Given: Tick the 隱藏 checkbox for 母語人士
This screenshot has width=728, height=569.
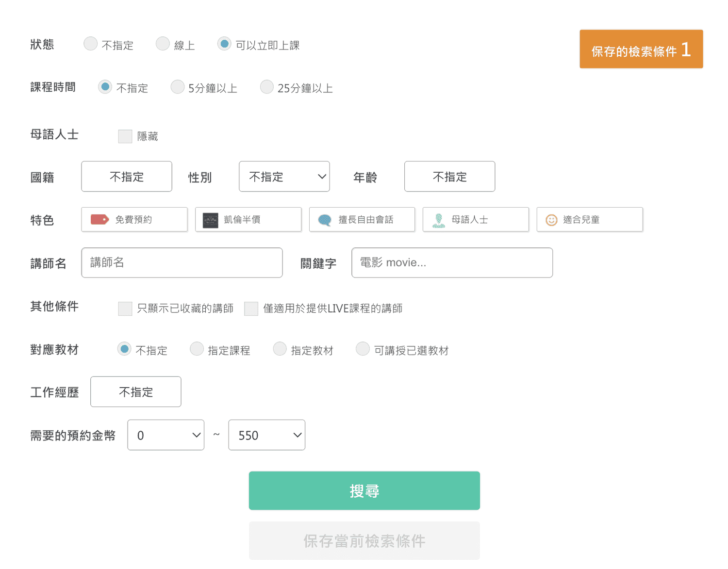Looking at the screenshot, I should 125,136.
